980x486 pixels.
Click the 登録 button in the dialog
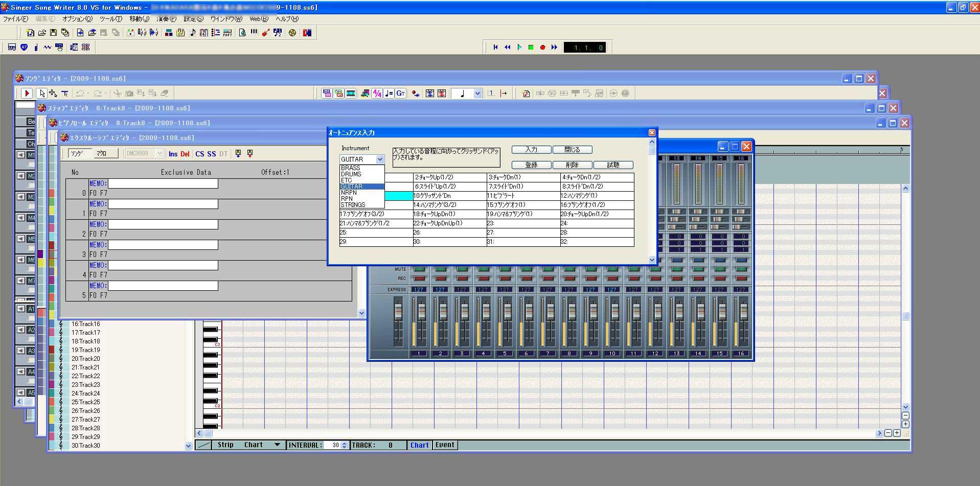532,165
